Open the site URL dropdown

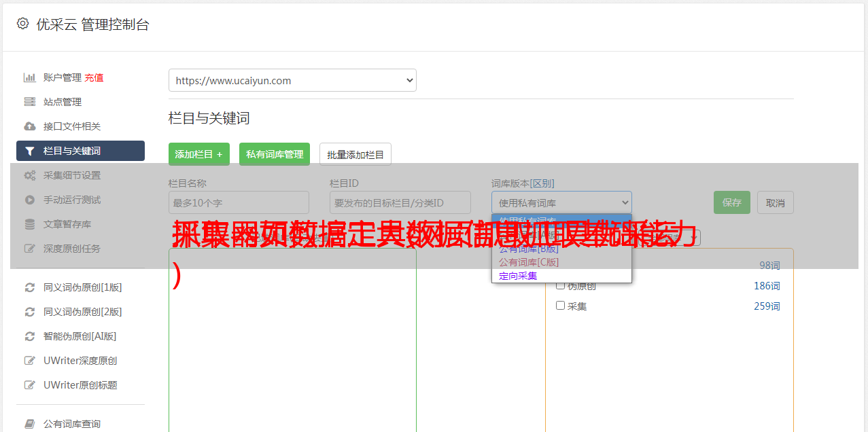pyautogui.click(x=292, y=80)
